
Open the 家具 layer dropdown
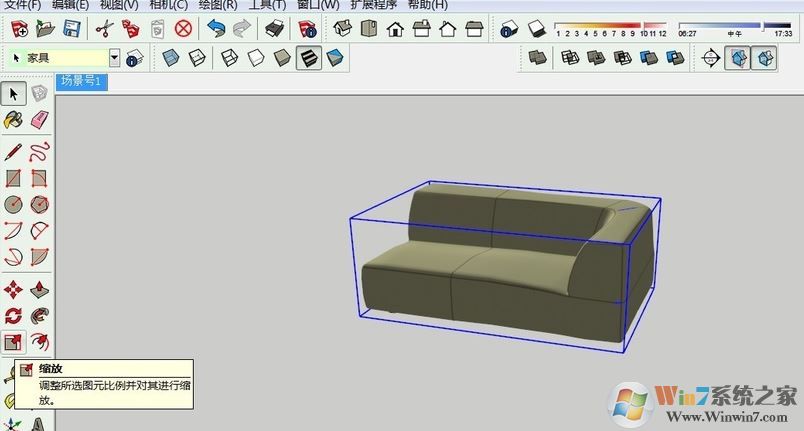[114, 59]
